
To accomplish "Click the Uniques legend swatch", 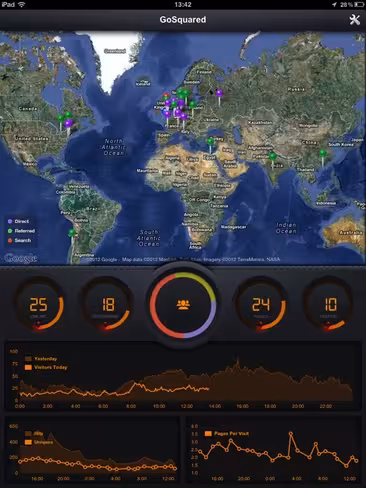I will click(x=28, y=442).
